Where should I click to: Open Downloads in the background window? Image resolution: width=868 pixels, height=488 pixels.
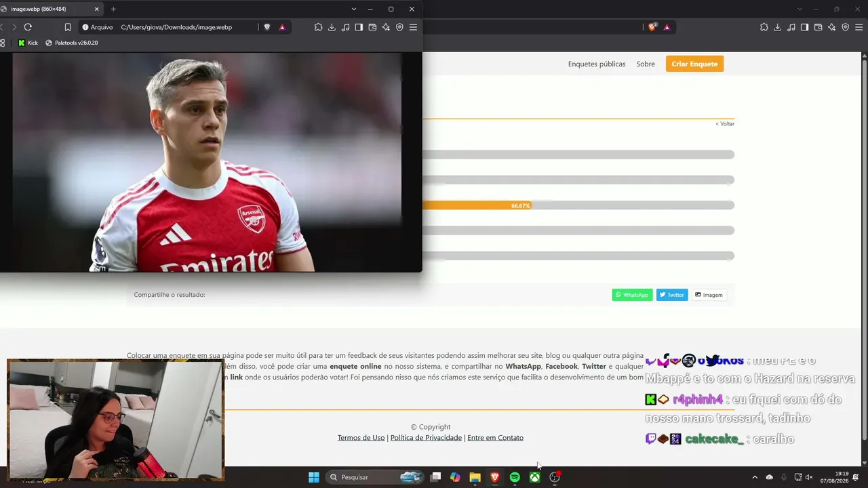click(x=778, y=27)
